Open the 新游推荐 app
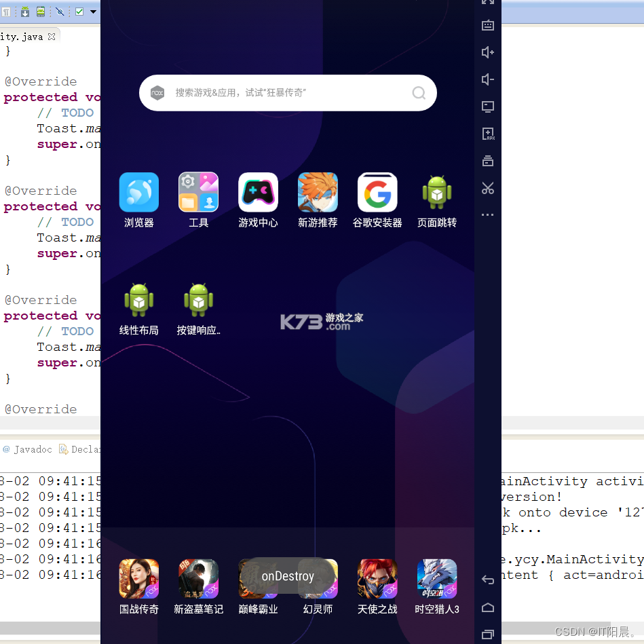 [x=318, y=200]
